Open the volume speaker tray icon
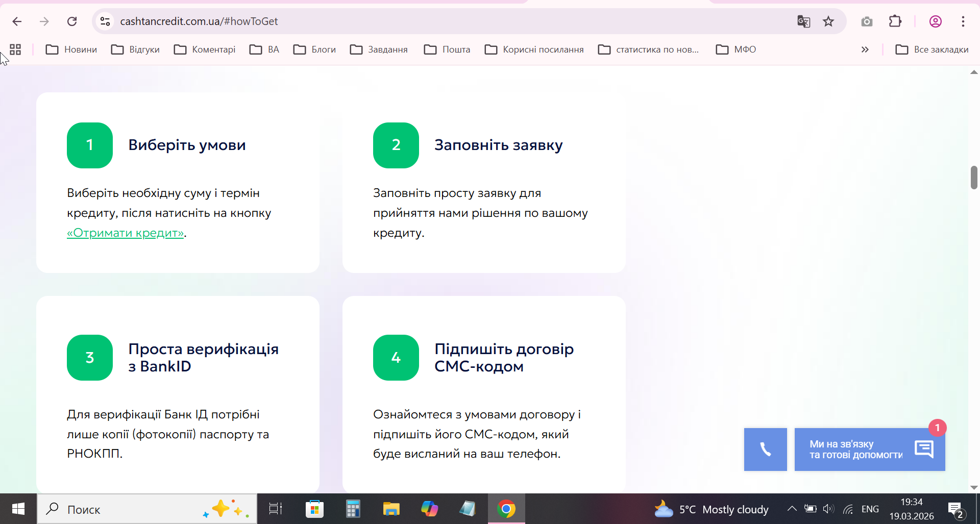980x524 pixels. (x=828, y=509)
